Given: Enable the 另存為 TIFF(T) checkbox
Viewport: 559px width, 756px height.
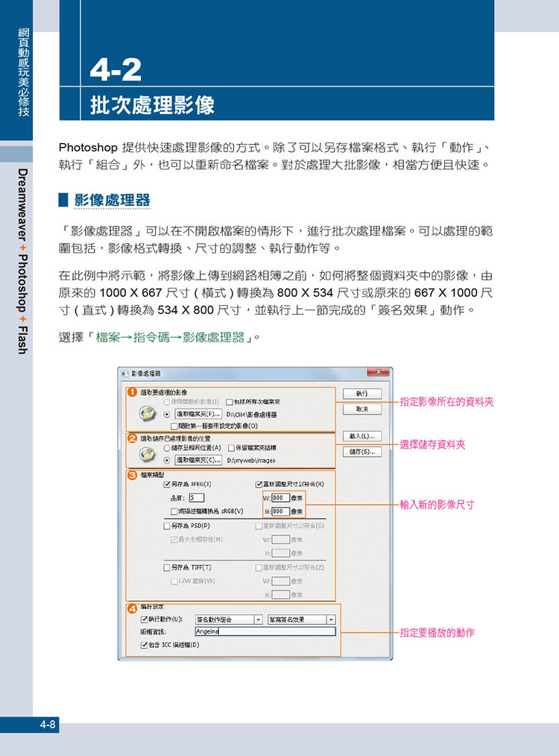Looking at the screenshot, I should pos(167,567).
